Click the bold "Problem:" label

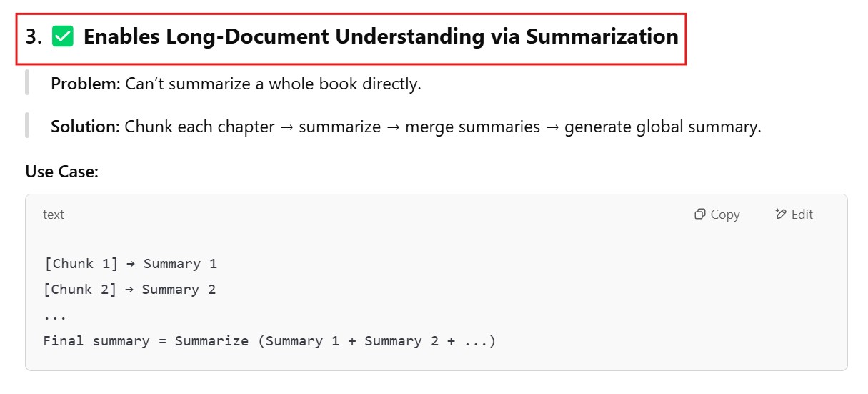click(x=86, y=84)
